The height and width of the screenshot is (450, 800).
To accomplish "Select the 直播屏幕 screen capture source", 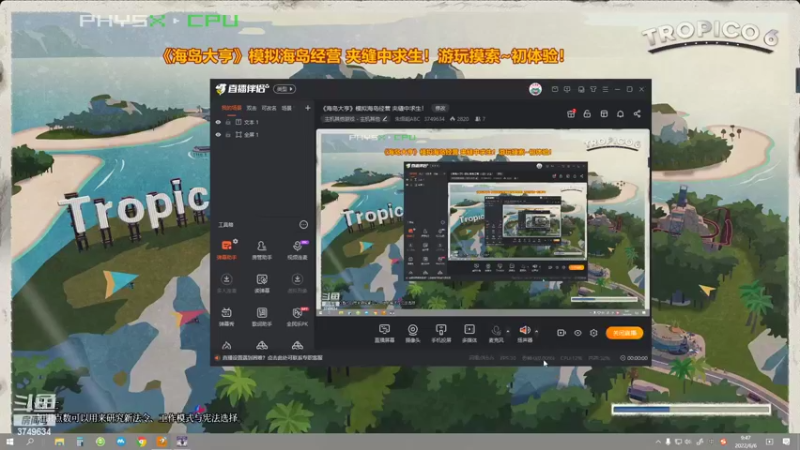I will click(384, 333).
